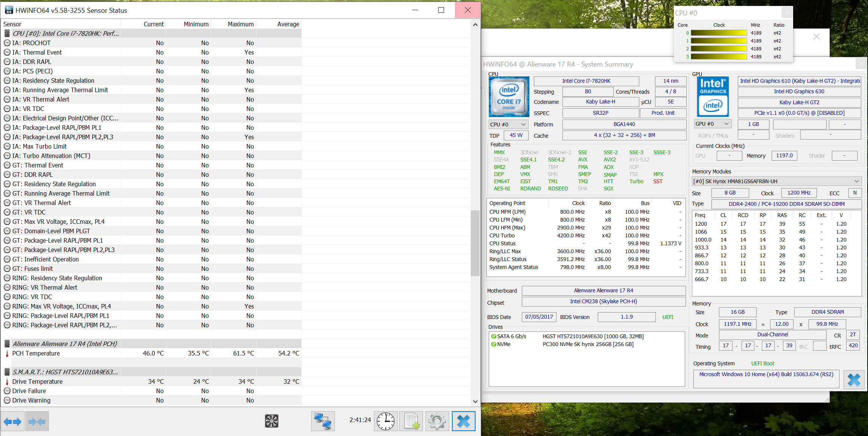Click the GT: Fuses limit status icon

point(7,269)
